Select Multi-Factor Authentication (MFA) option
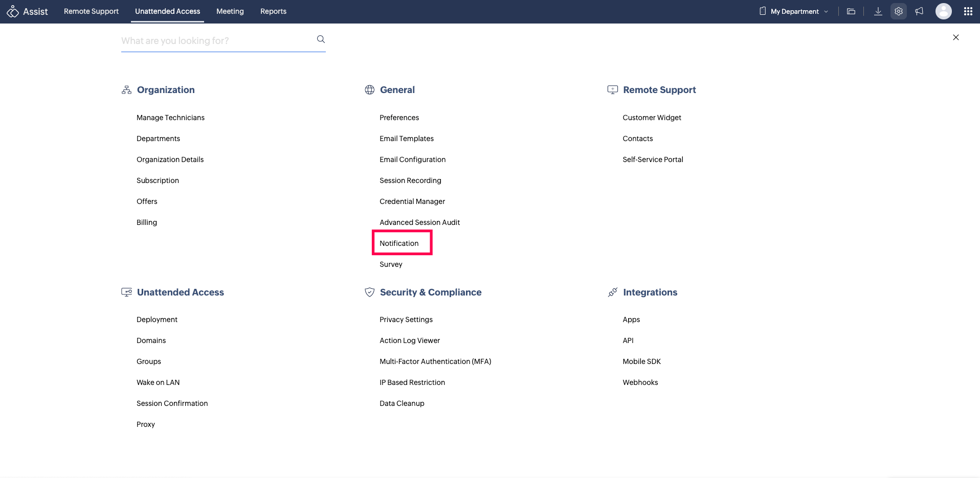980x478 pixels. [x=435, y=361]
